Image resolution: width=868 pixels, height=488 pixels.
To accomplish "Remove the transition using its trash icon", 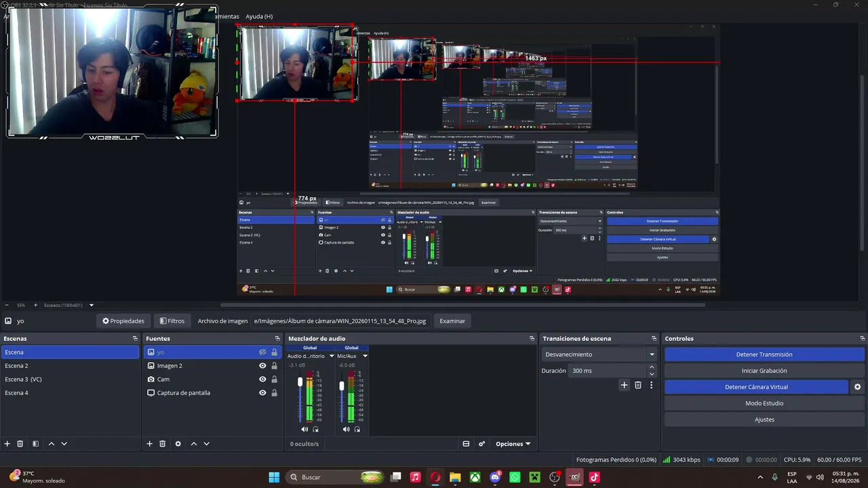I will coord(638,385).
